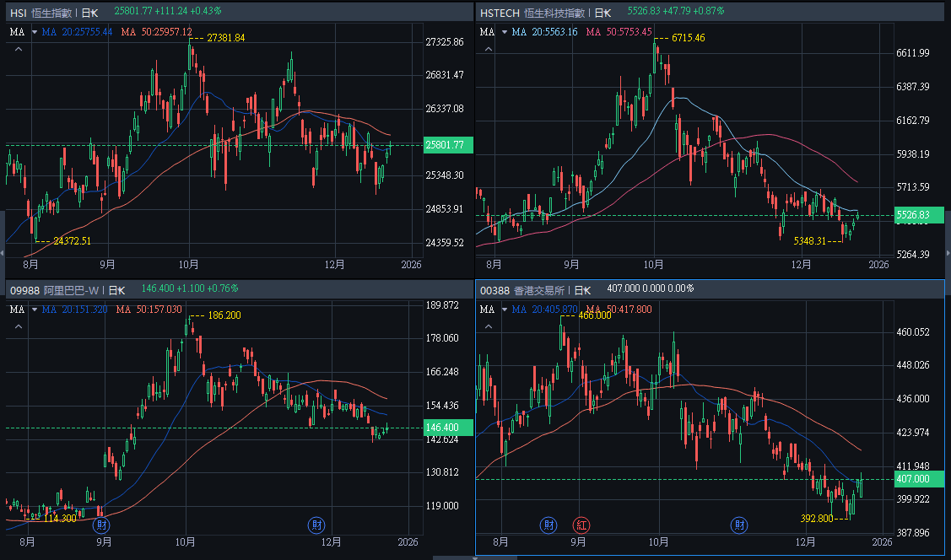Image resolution: width=951 pixels, height=560 pixels.
Task: Collapse the HSI chart indicator legend with up chevron
Action: pos(17,50)
